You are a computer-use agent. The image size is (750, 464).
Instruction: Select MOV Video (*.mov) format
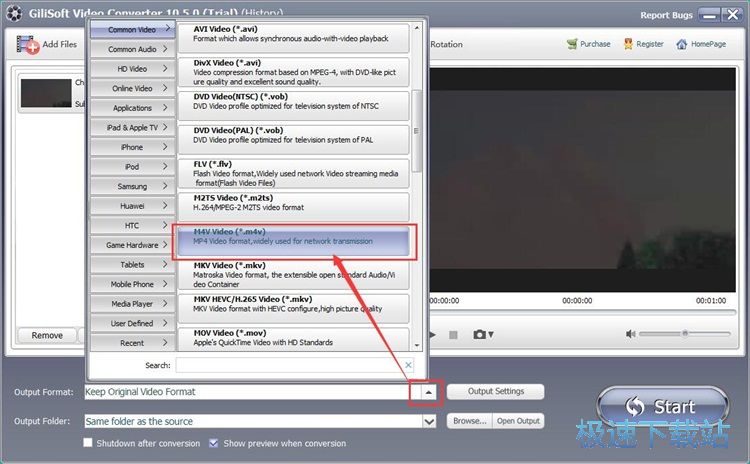click(294, 340)
